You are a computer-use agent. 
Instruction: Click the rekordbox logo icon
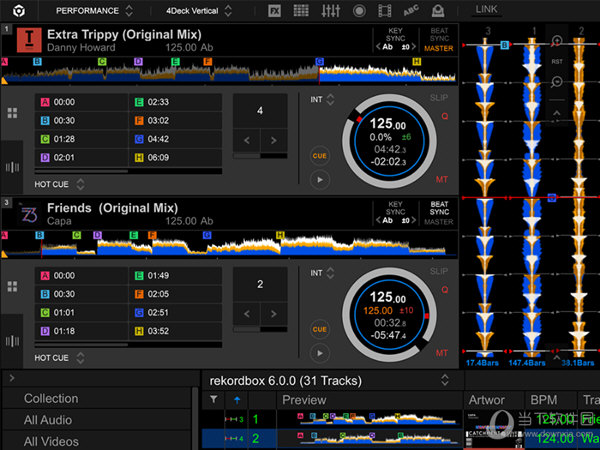pos(18,11)
